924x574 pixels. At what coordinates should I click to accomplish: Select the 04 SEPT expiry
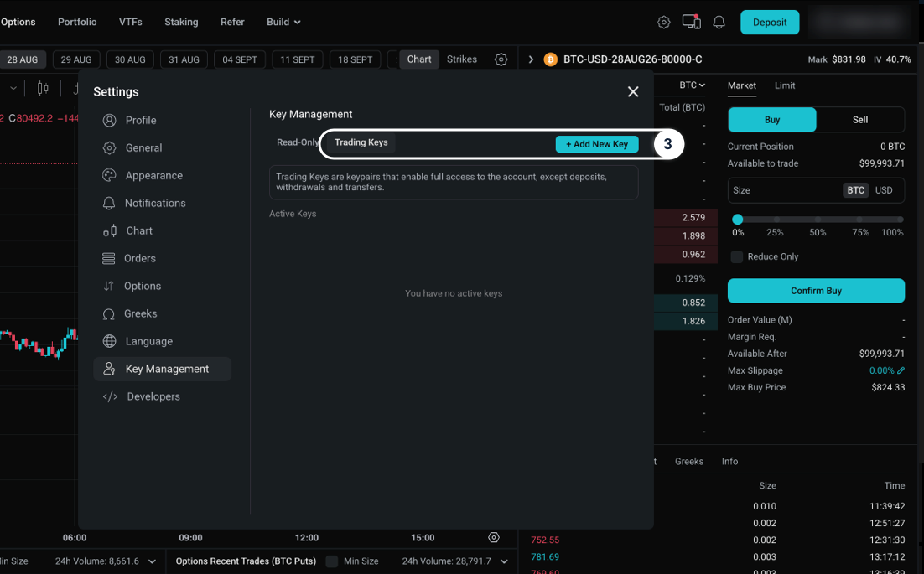click(x=239, y=59)
